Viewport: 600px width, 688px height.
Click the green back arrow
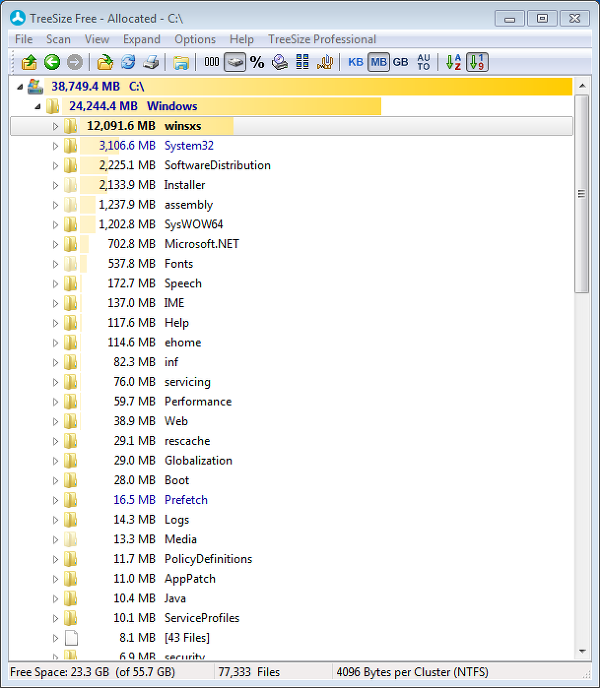click(52, 62)
